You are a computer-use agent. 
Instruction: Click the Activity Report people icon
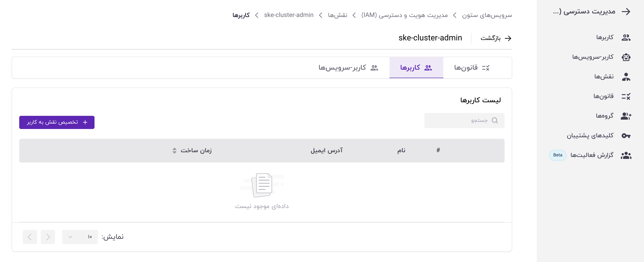tap(626, 155)
